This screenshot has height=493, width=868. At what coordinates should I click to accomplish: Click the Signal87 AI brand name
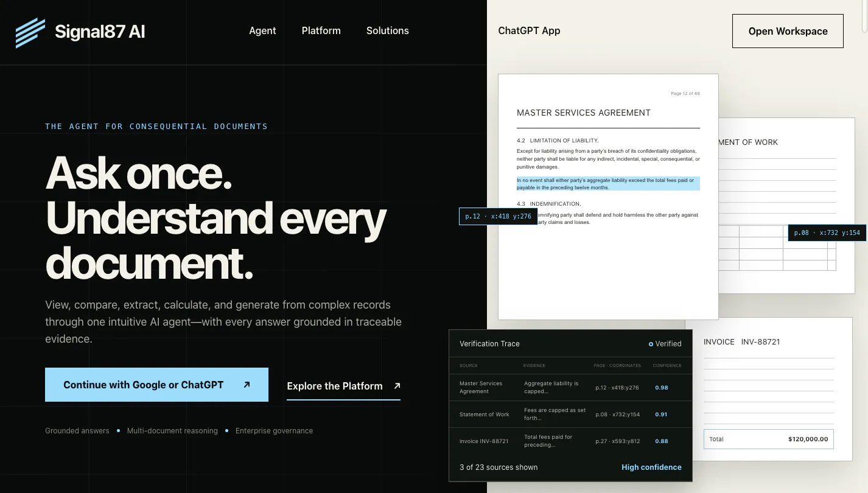[x=100, y=32]
